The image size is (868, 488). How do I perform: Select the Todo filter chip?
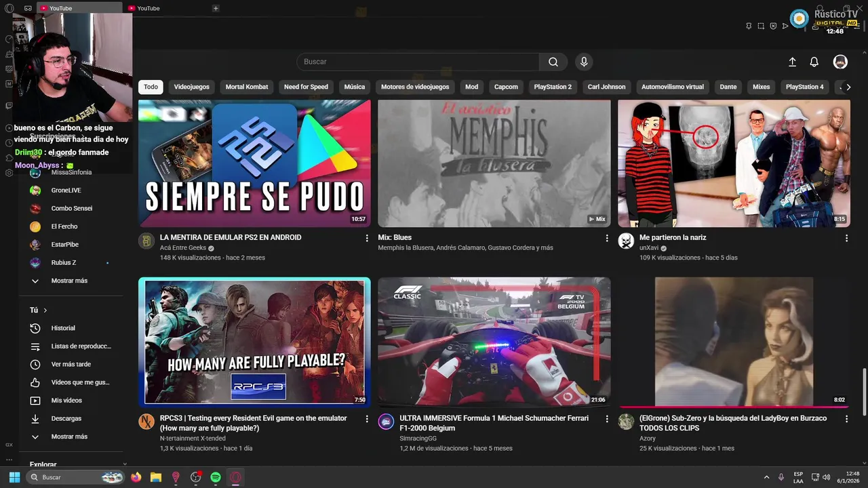click(x=151, y=87)
